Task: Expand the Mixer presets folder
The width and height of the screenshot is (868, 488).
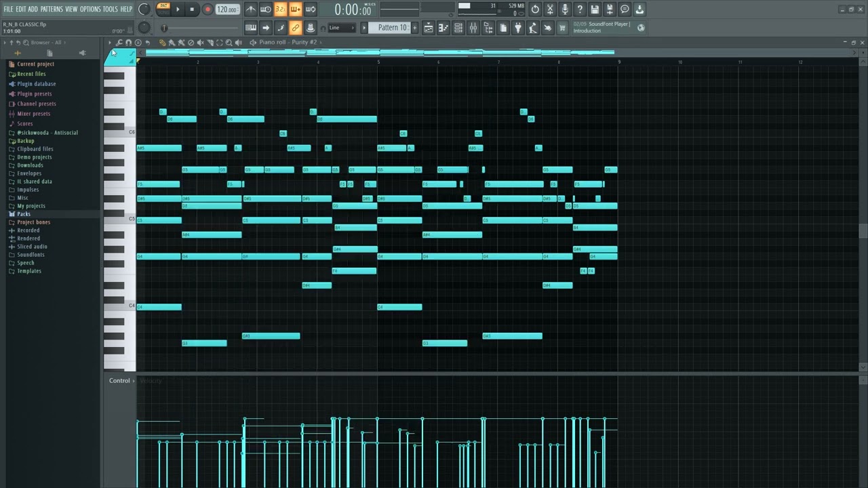Action: pyautogui.click(x=33, y=114)
